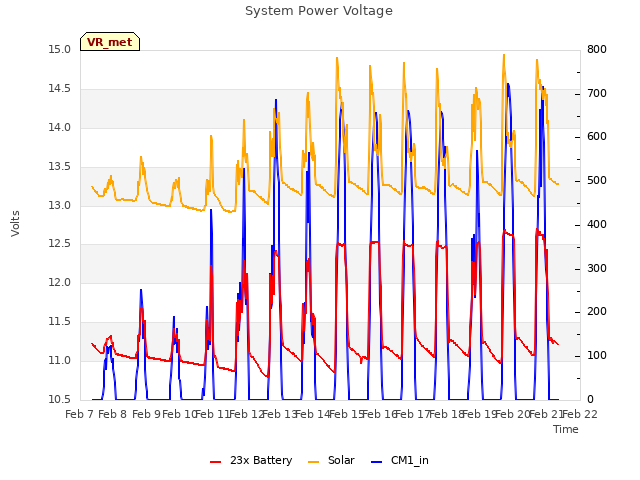The width and height of the screenshot is (640, 480).
Task: Click the 13.5 left axis tick label
Action: tap(60, 167)
